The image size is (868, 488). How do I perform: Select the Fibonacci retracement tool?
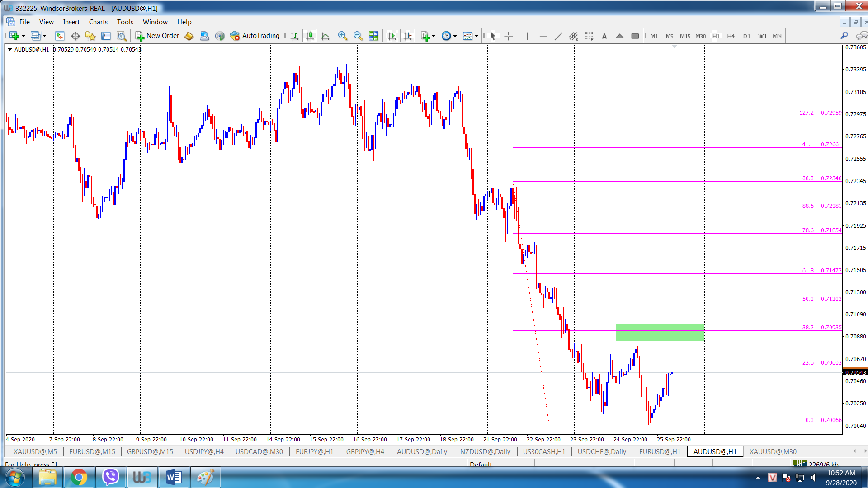pos(589,36)
